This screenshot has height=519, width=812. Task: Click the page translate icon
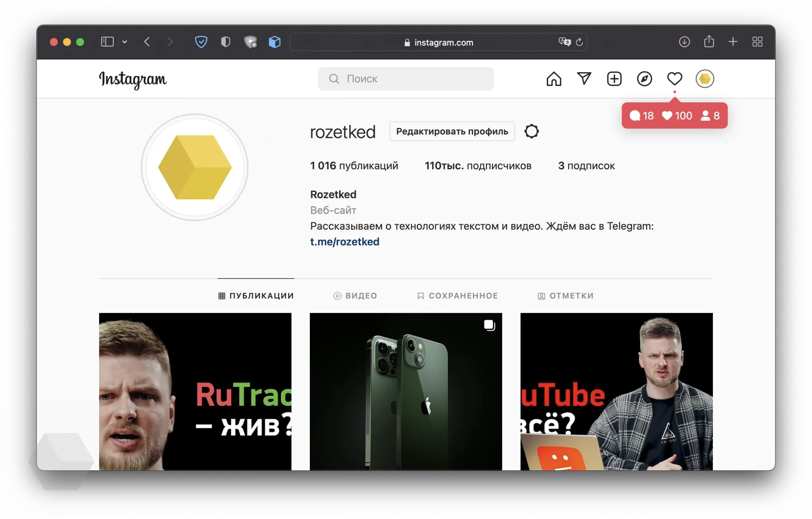(x=564, y=42)
